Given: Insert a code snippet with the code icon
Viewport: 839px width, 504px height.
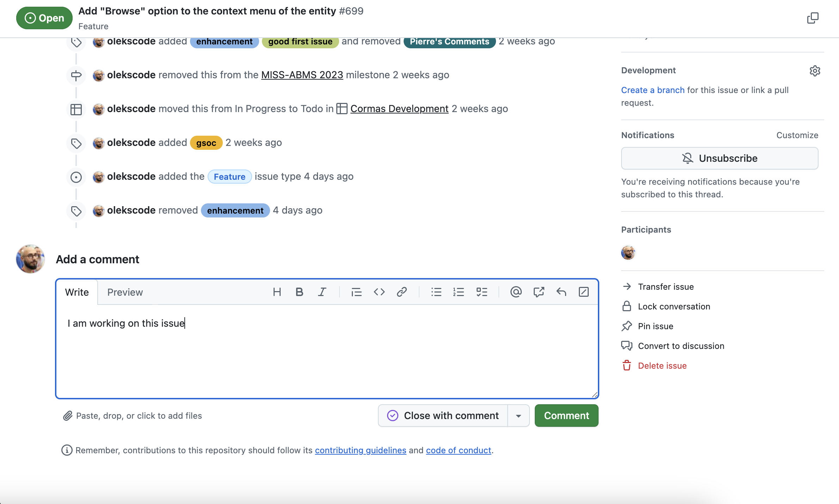Looking at the screenshot, I should 379,292.
